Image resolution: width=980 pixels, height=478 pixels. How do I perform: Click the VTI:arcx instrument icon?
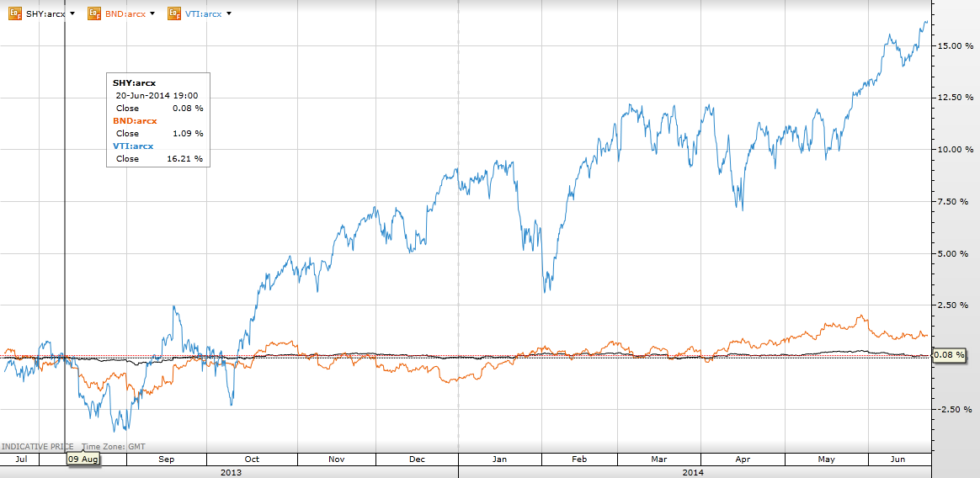point(174,13)
